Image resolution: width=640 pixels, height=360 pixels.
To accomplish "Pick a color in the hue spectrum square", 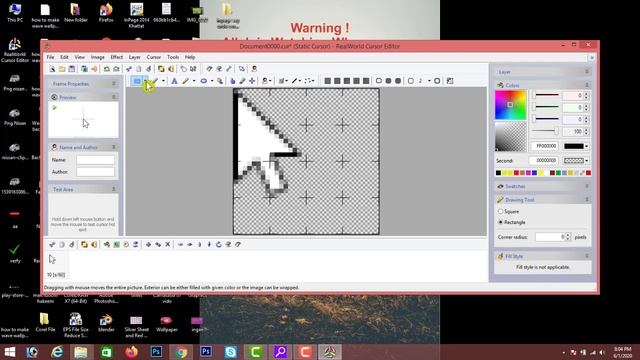I will click(511, 105).
